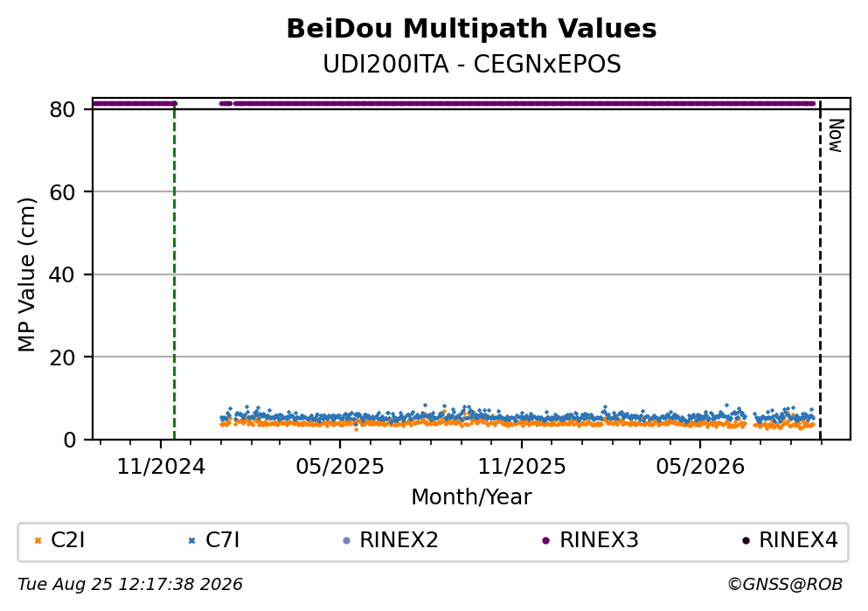868x611 pixels.
Task: Click the green dashed vertical marker line
Action: (x=174, y=271)
